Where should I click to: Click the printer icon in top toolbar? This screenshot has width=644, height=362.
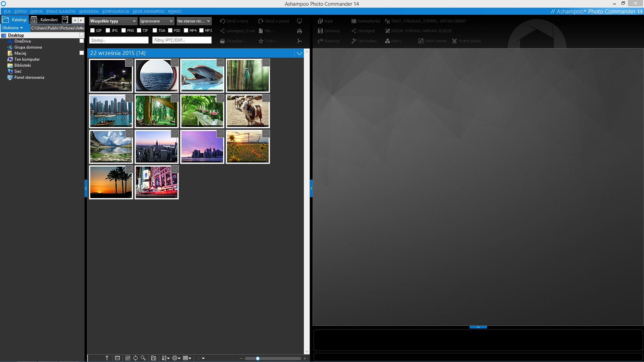(300, 31)
